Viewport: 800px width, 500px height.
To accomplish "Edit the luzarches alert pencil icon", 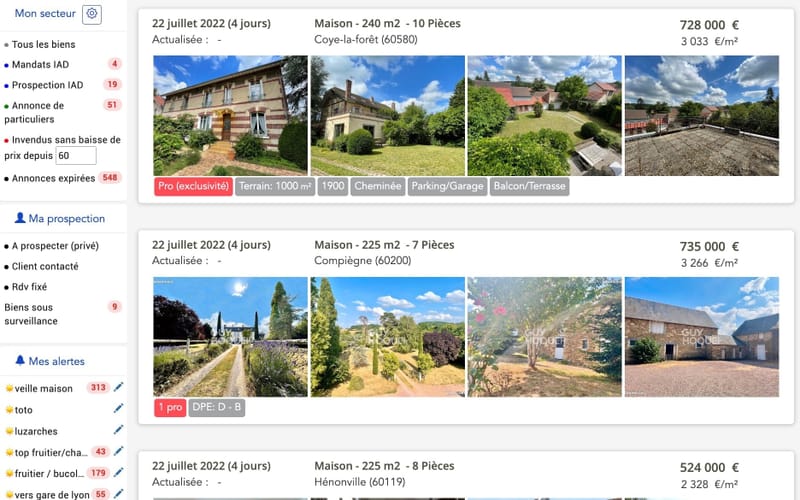I will (118, 430).
